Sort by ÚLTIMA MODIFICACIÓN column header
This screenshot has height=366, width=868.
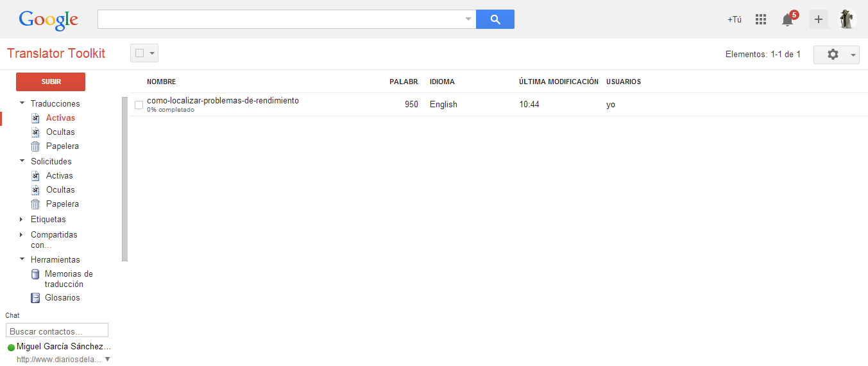tap(559, 82)
